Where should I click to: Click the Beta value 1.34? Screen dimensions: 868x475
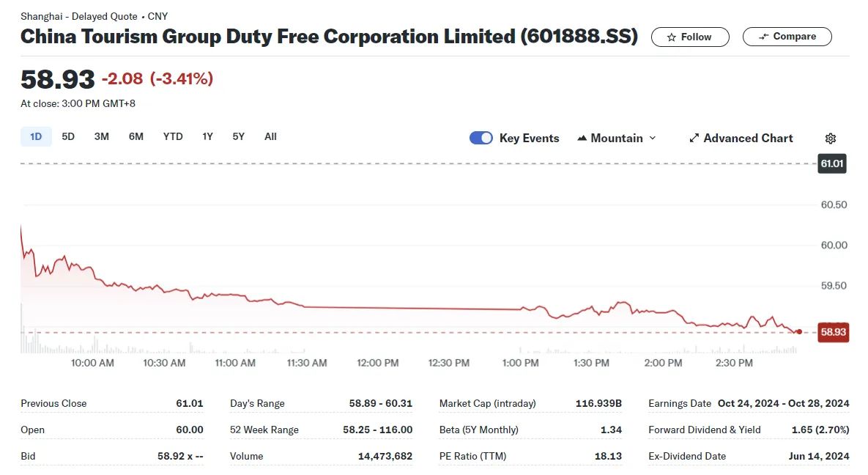pyautogui.click(x=611, y=430)
